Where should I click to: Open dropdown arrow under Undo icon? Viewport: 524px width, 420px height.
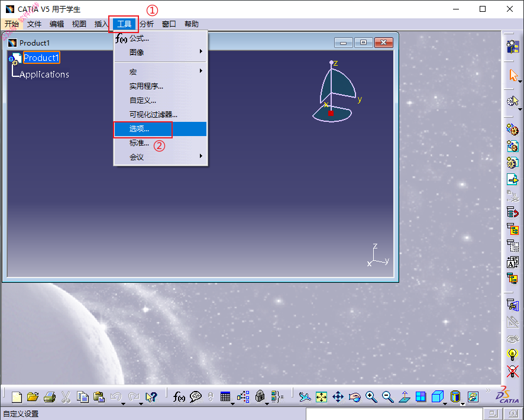[x=124, y=404]
